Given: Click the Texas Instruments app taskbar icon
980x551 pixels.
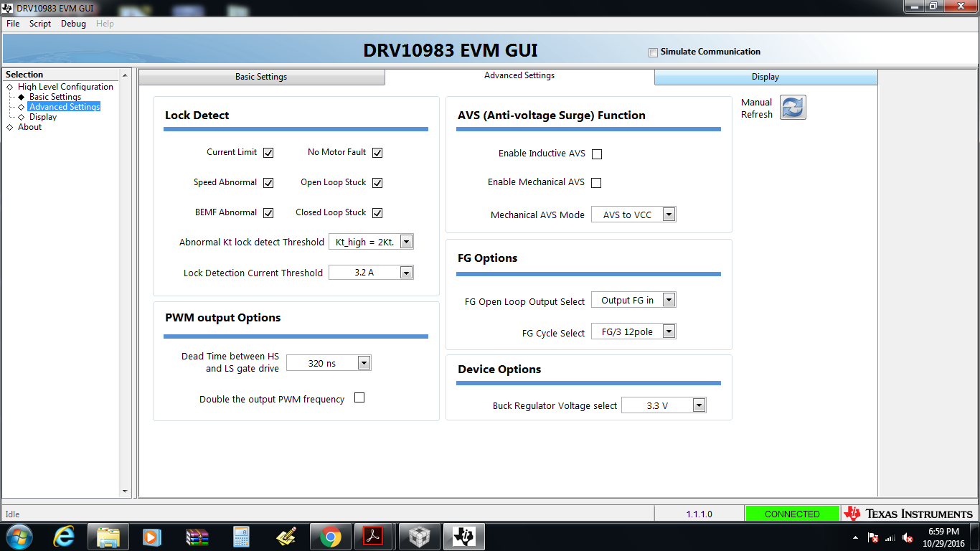Looking at the screenshot, I should click(x=464, y=536).
